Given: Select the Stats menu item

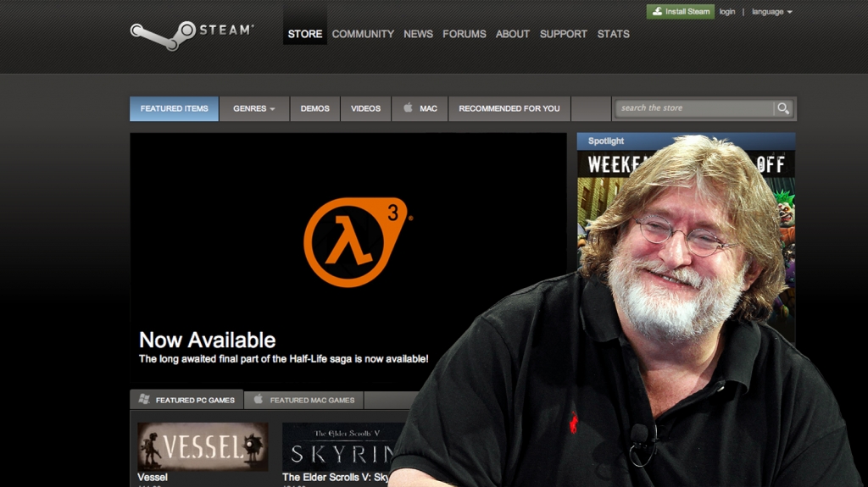Looking at the screenshot, I should point(613,34).
